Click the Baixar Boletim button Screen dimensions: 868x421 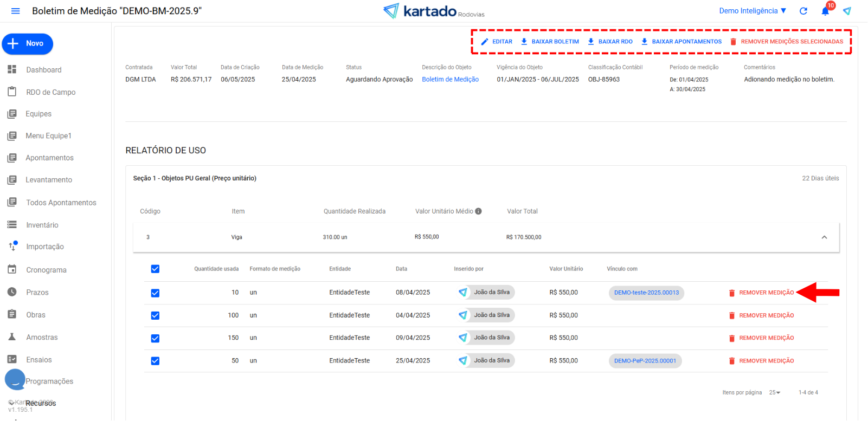tap(550, 42)
